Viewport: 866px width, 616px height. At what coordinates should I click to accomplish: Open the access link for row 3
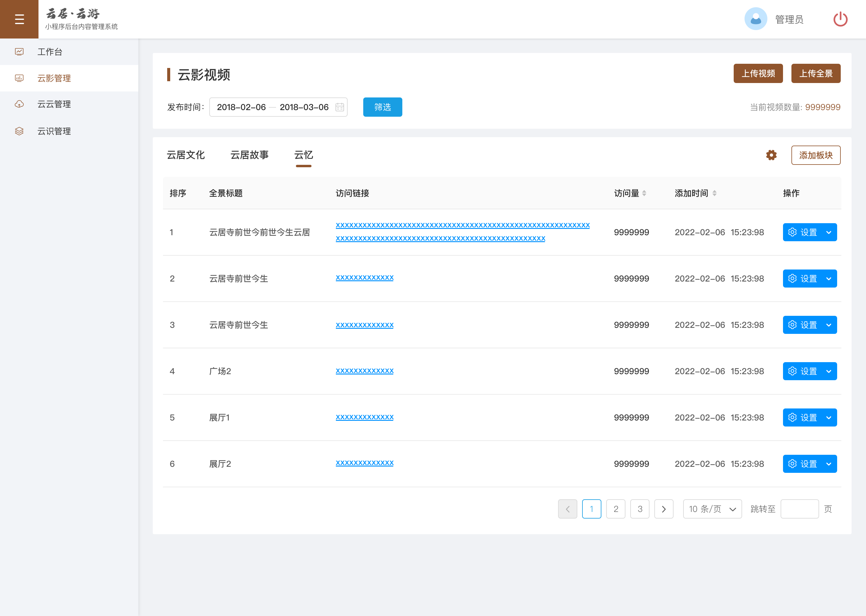[365, 325]
